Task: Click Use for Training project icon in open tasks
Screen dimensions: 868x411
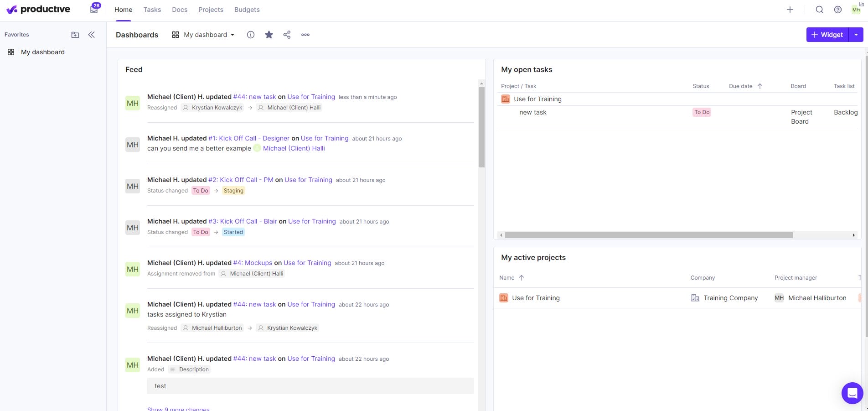Action: click(x=505, y=99)
